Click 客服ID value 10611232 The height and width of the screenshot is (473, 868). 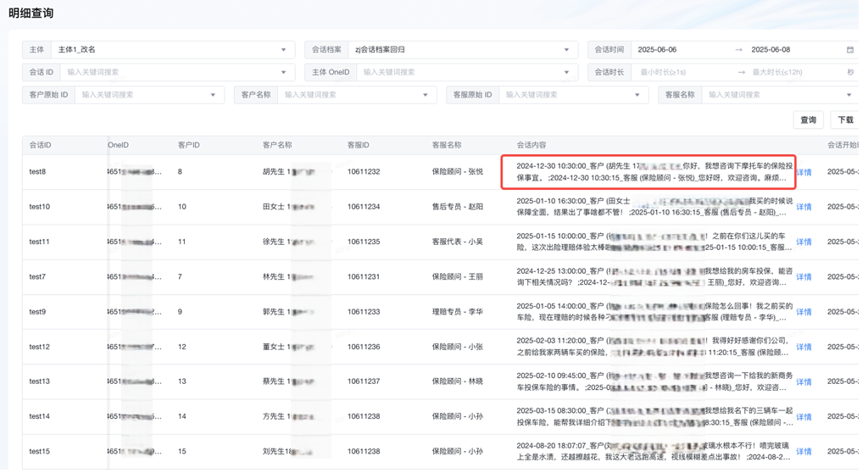pos(364,172)
